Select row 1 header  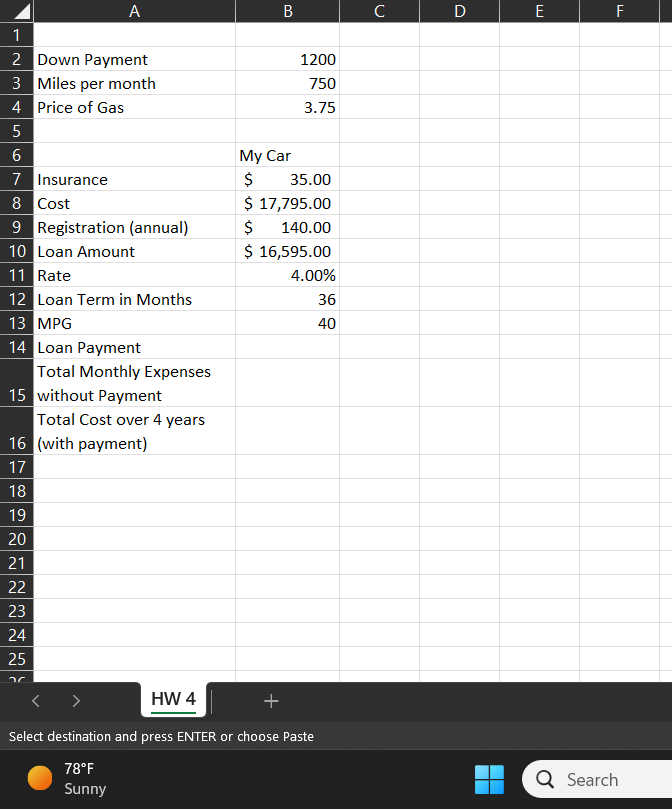point(17,35)
